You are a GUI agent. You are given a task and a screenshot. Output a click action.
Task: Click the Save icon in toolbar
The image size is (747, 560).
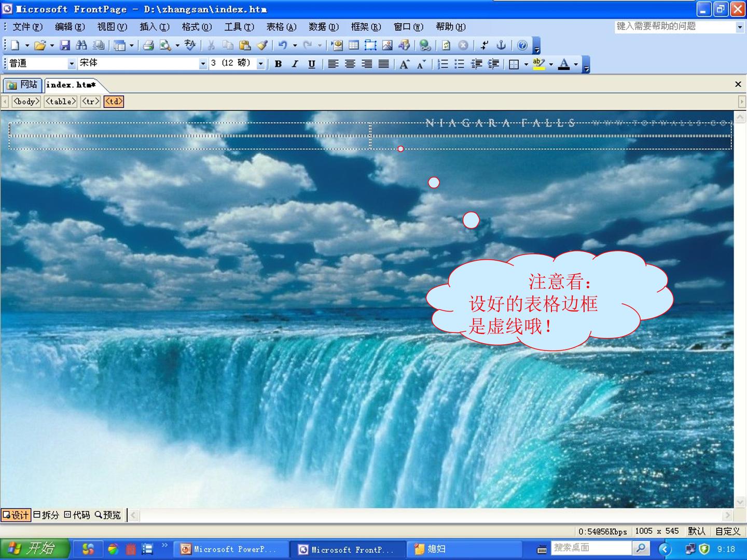[65, 46]
